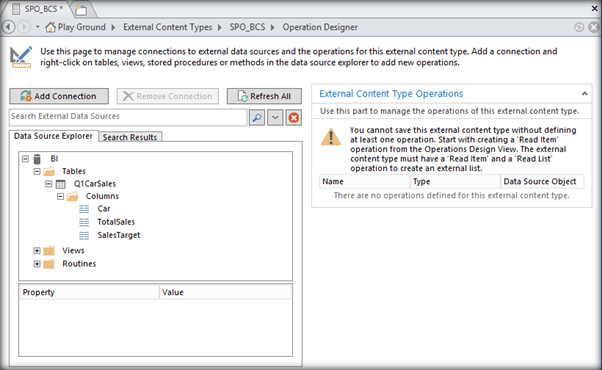
Task: Click the Refresh All button
Action: 264,96
